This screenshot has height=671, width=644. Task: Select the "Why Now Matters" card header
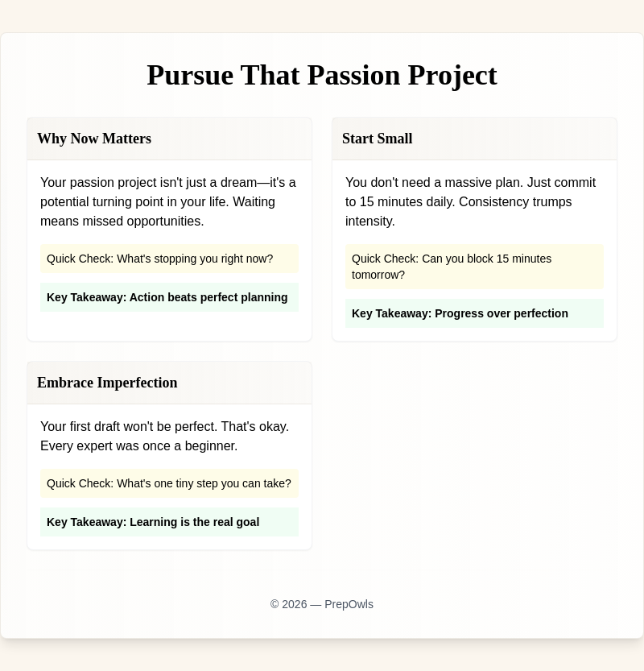tap(94, 139)
